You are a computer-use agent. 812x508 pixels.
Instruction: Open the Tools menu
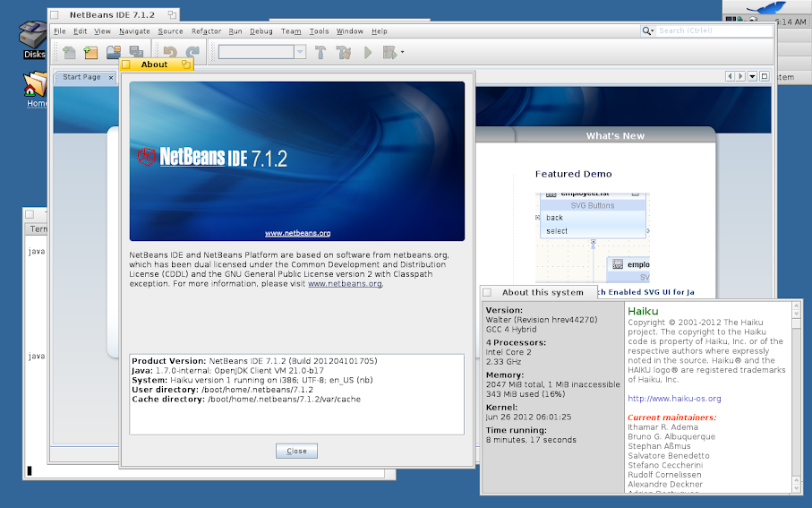pyautogui.click(x=319, y=31)
